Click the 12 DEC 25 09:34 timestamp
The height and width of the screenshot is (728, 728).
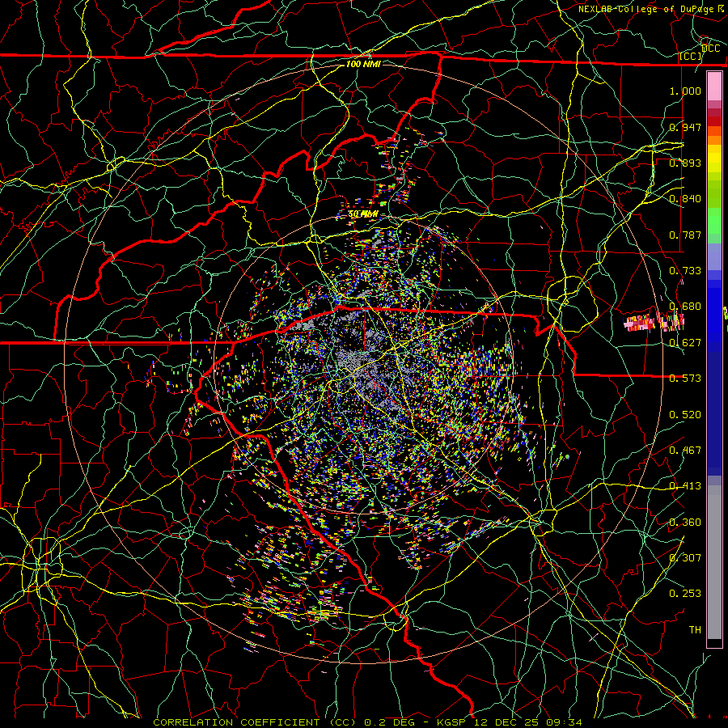[528, 722]
